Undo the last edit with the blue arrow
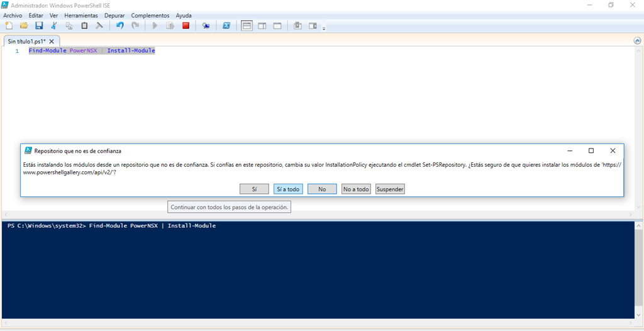This screenshot has width=644, height=331. click(x=120, y=26)
